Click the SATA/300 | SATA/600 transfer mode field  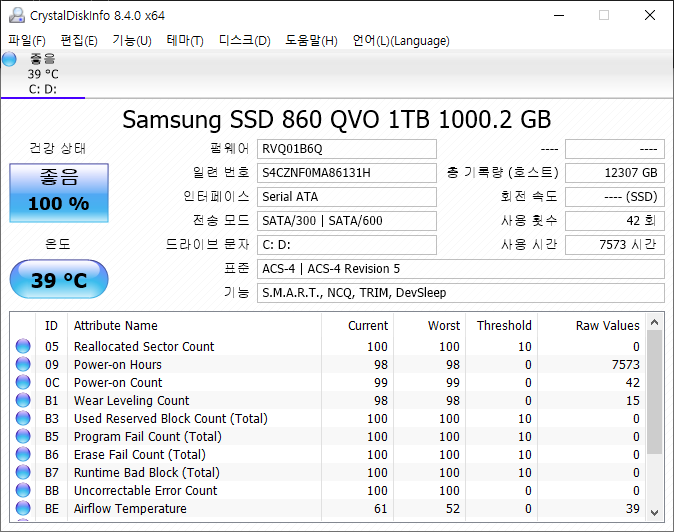(x=347, y=221)
